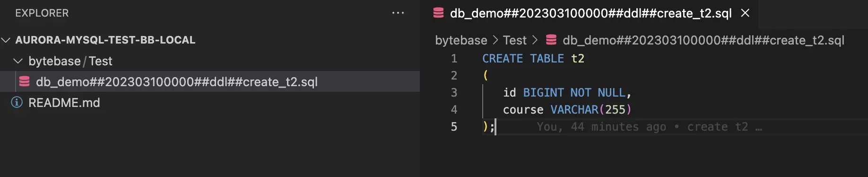
Task: Click the id column name on line 3
Action: coord(509,93)
